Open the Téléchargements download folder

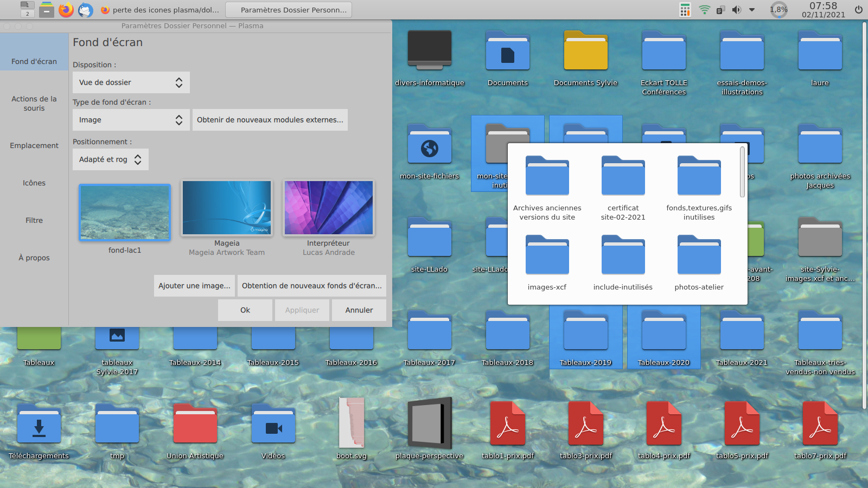point(39,423)
